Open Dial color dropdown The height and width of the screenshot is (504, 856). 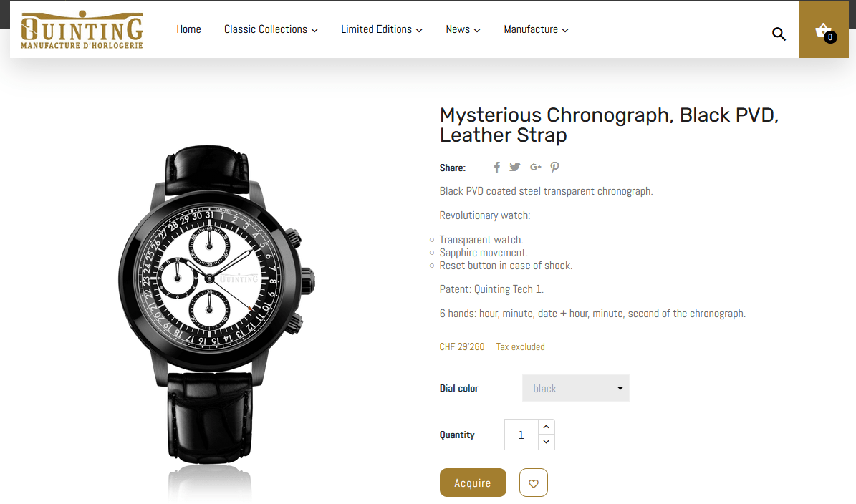pos(575,388)
